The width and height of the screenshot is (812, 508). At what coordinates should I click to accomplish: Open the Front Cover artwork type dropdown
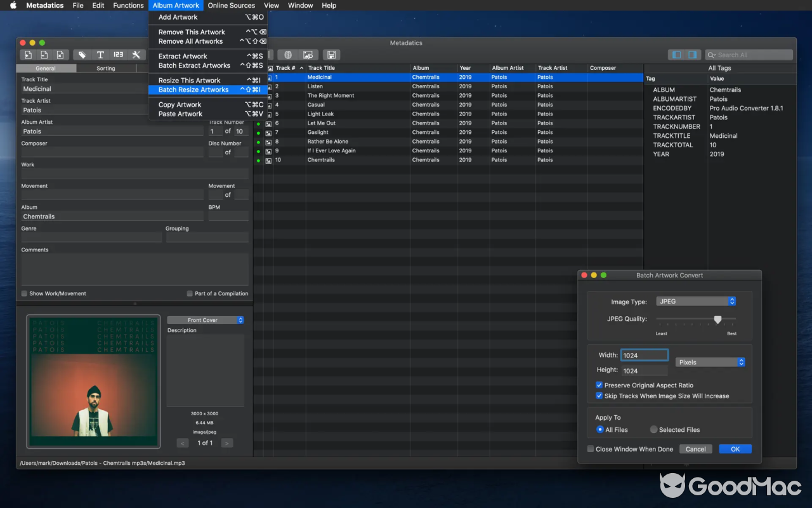point(205,319)
